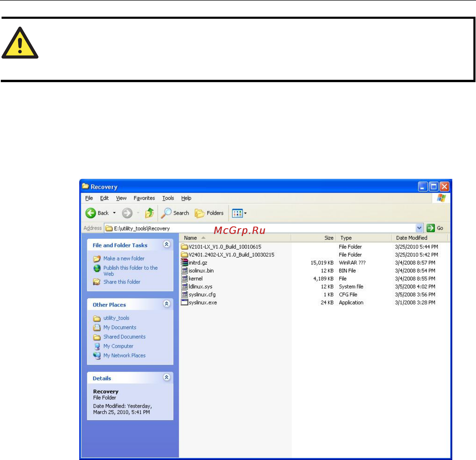Open My Network Places link
Viewport: 476px width, 460px height.
[x=124, y=355]
